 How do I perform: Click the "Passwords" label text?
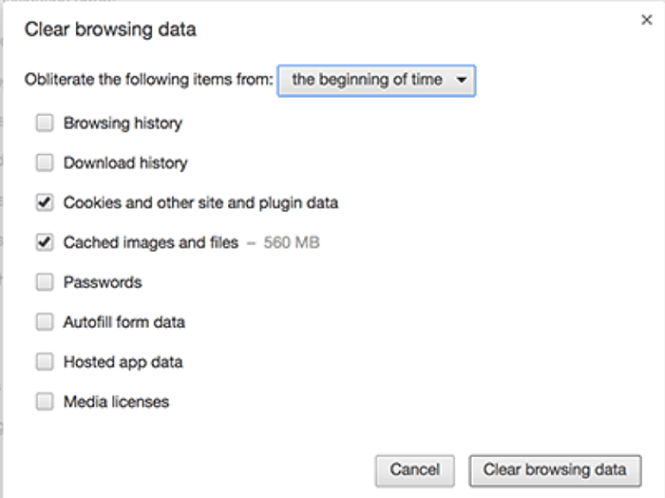(x=102, y=282)
